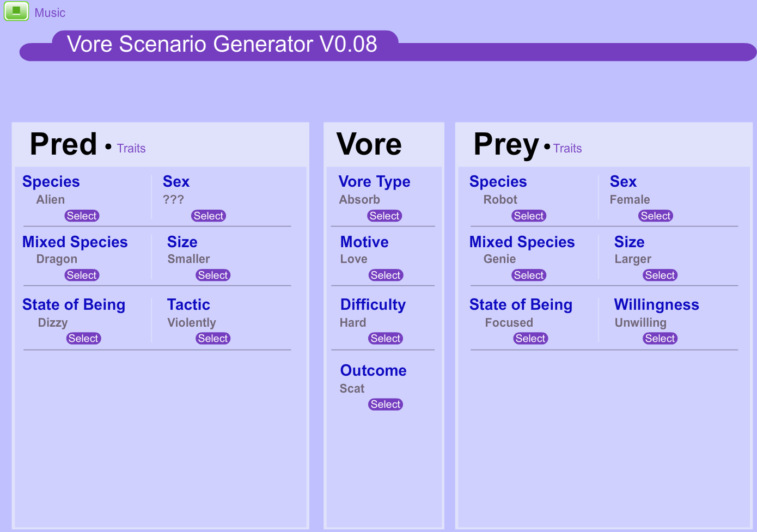Click the Scat outcome value
757x532 pixels.
(x=352, y=388)
